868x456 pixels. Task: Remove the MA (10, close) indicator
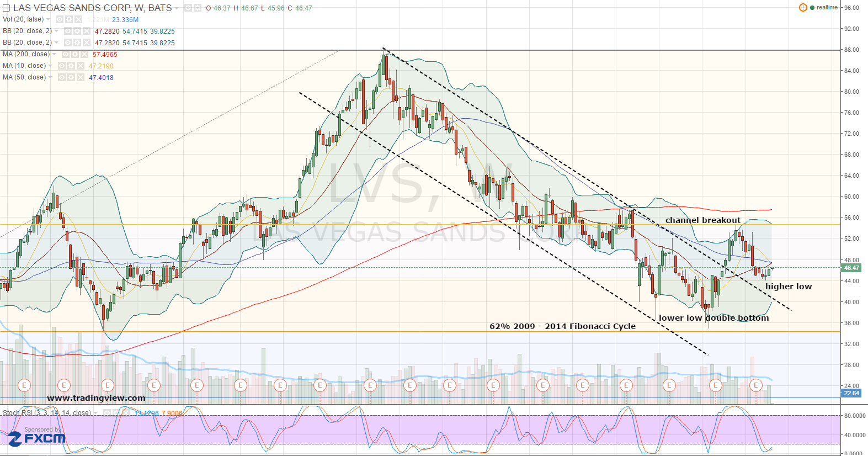pyautogui.click(x=81, y=66)
